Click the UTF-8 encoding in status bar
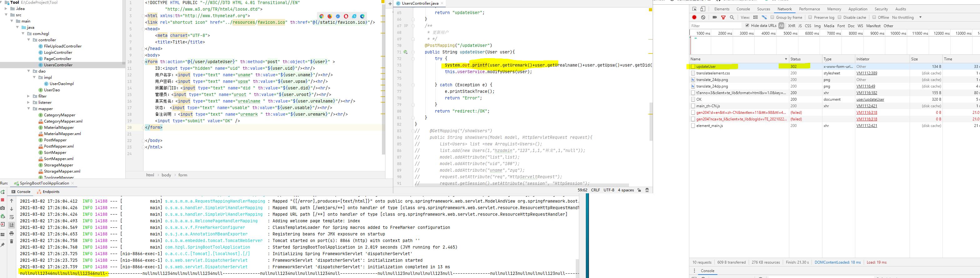This screenshot has width=980, height=278. pyautogui.click(x=609, y=190)
